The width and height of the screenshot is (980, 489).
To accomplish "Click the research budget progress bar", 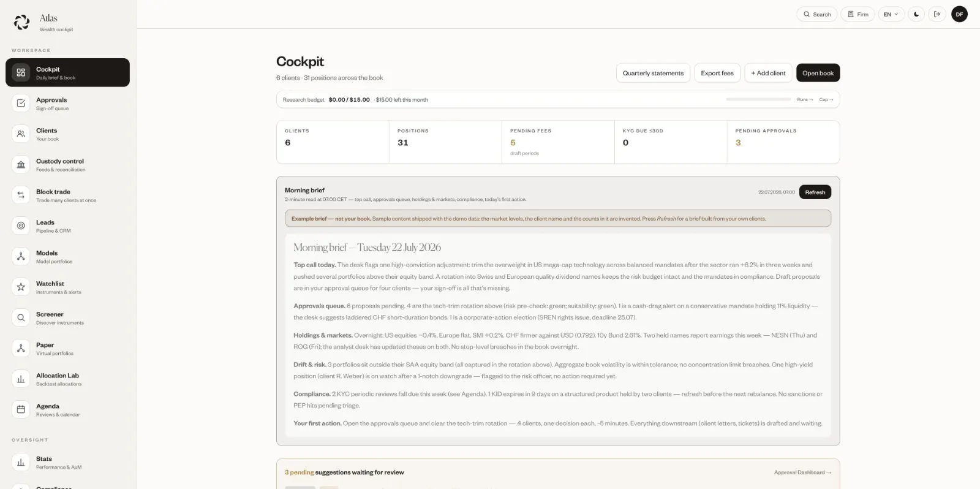I will (x=758, y=99).
